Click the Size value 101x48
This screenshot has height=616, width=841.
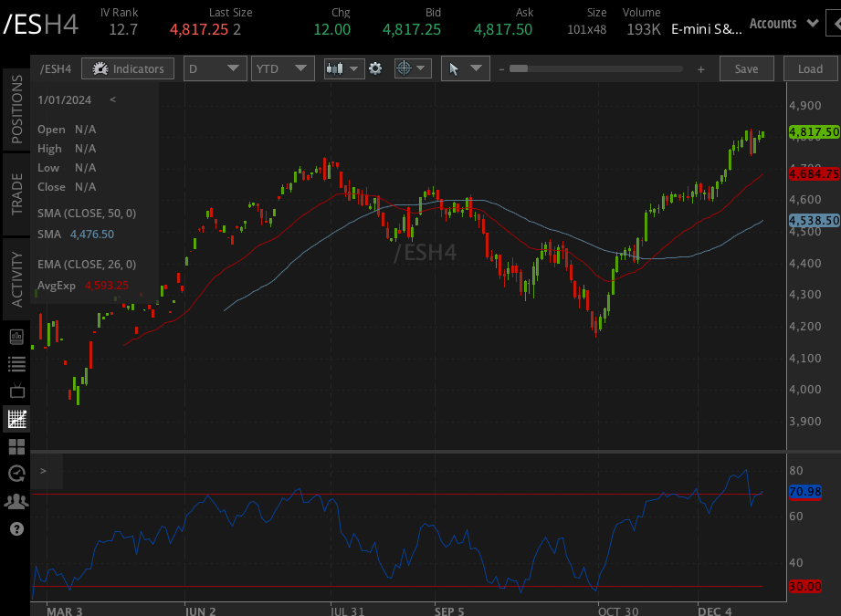(x=587, y=29)
